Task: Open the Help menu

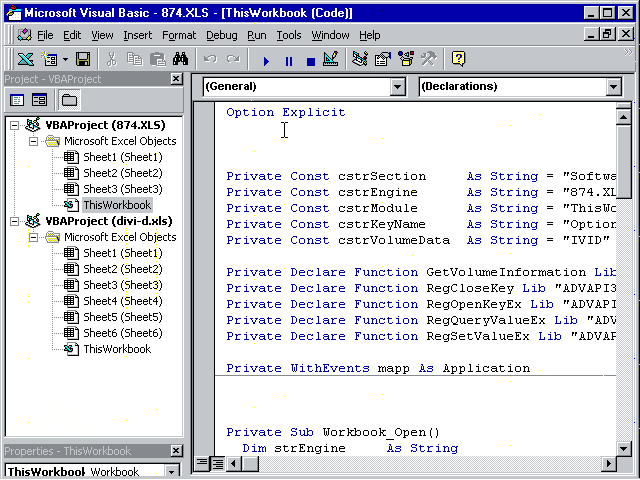Action: click(370, 36)
